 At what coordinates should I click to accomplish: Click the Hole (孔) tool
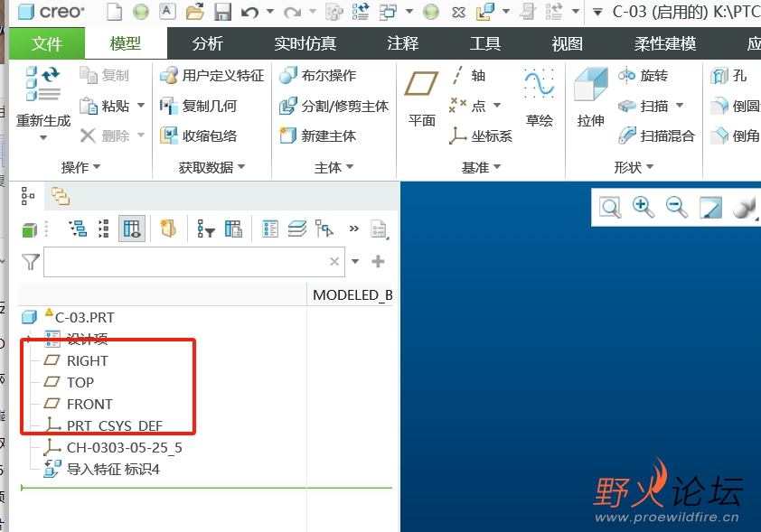[729, 75]
